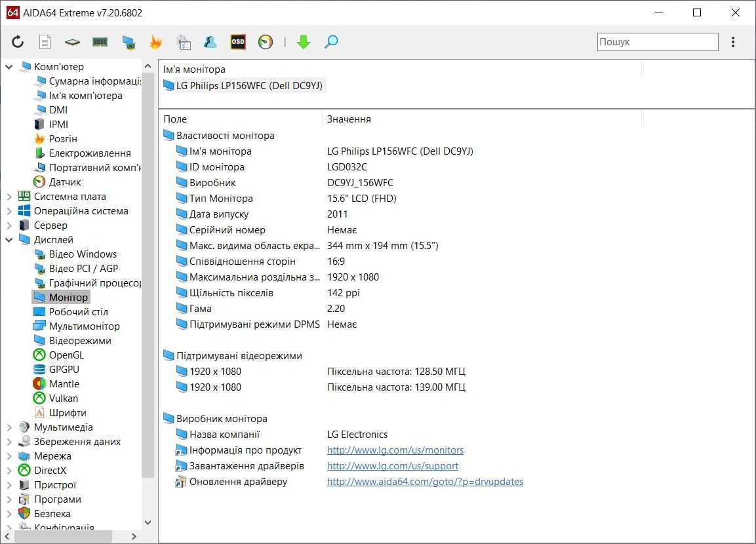Image resolution: width=756 pixels, height=544 pixels.
Task: Expand the Збереження даних node
Action: coord(9,442)
